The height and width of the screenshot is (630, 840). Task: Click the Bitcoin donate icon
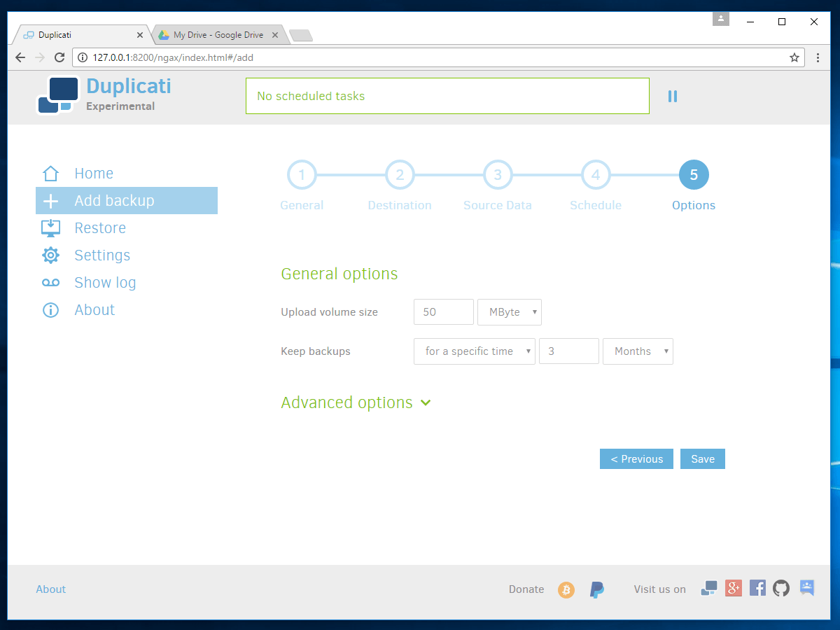566,590
